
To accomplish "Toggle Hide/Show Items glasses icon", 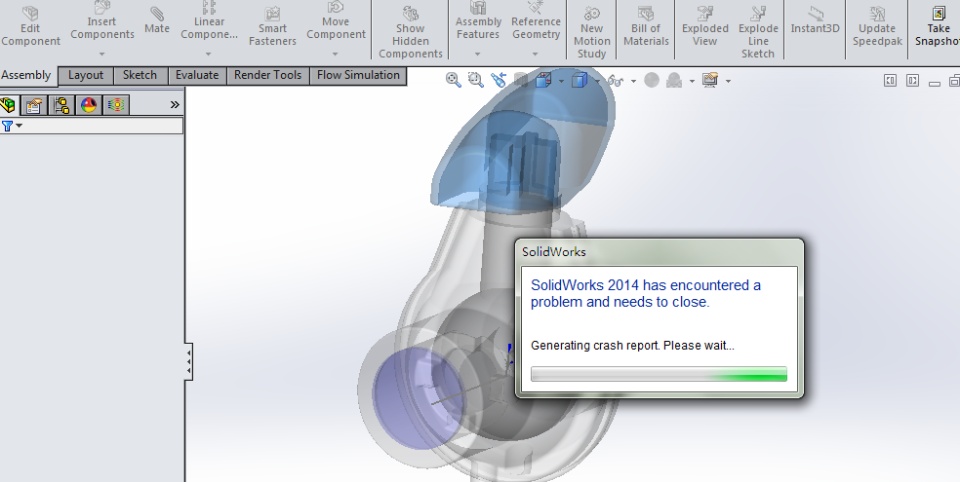I will click(x=615, y=81).
